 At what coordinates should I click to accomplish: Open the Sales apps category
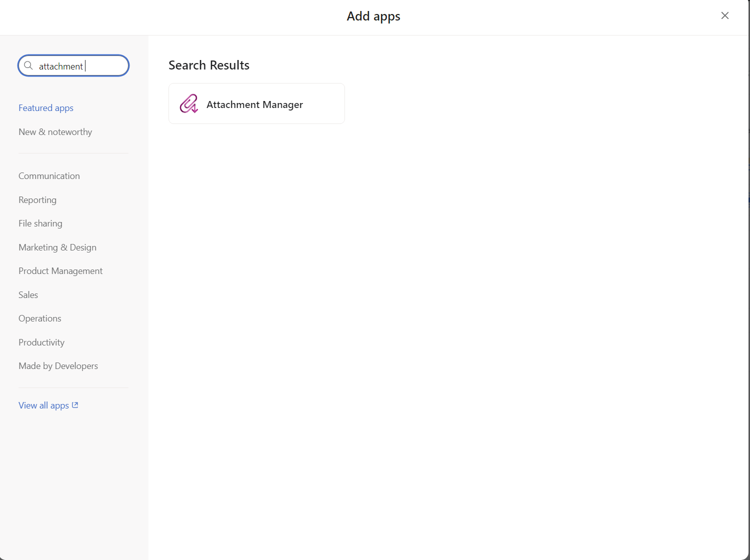(28, 294)
